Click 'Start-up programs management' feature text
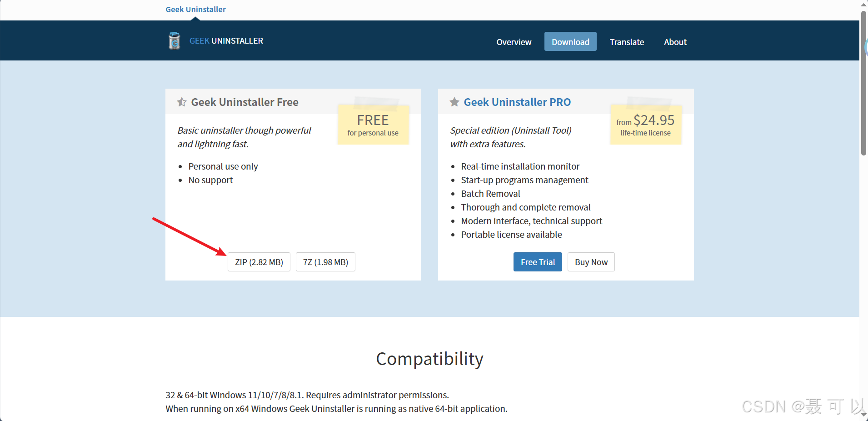The height and width of the screenshot is (421, 868). click(x=524, y=180)
